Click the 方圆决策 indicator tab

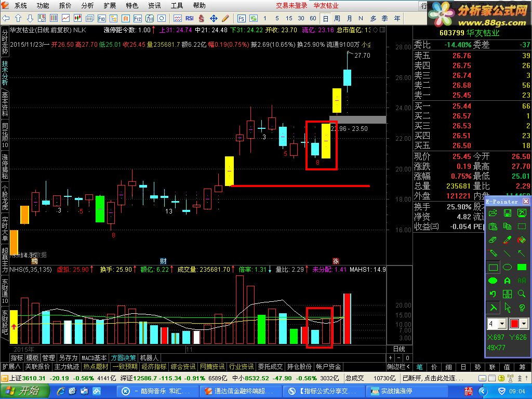(123, 357)
